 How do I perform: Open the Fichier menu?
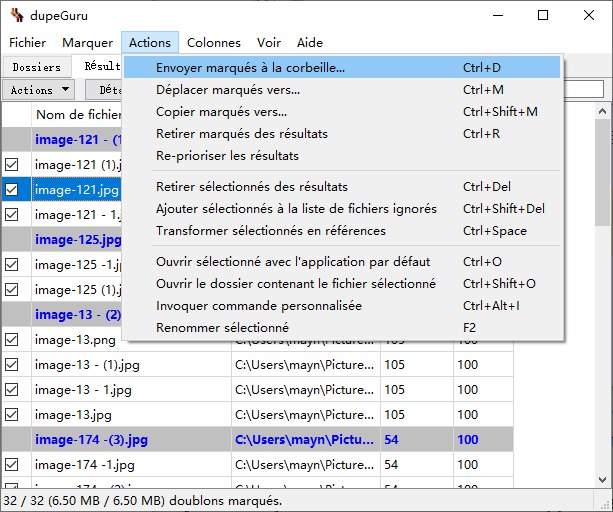[x=27, y=43]
